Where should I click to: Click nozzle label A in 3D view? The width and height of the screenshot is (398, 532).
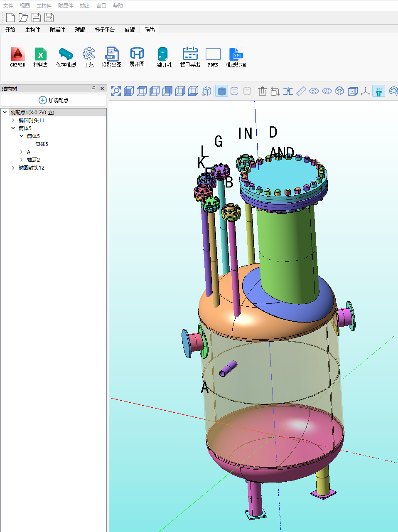(205, 387)
